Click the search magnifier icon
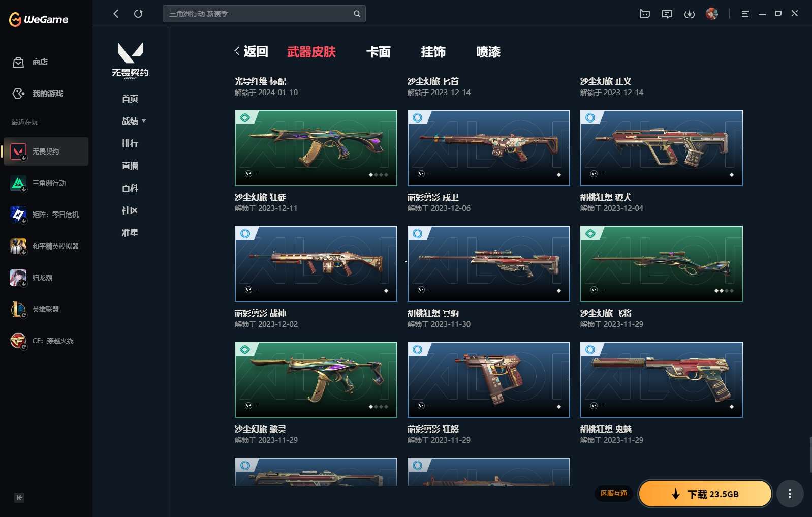This screenshot has width=812, height=517. pyautogui.click(x=357, y=14)
